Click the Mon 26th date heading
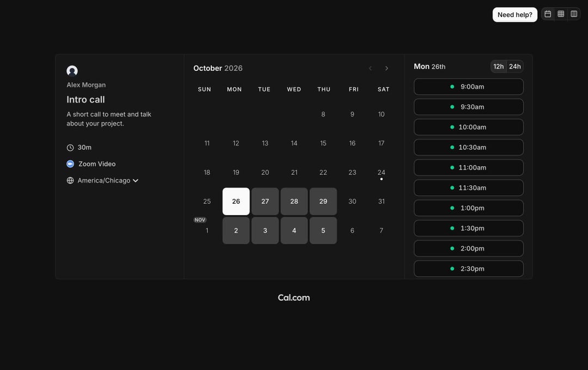This screenshot has width=588, height=370. pyautogui.click(x=430, y=66)
